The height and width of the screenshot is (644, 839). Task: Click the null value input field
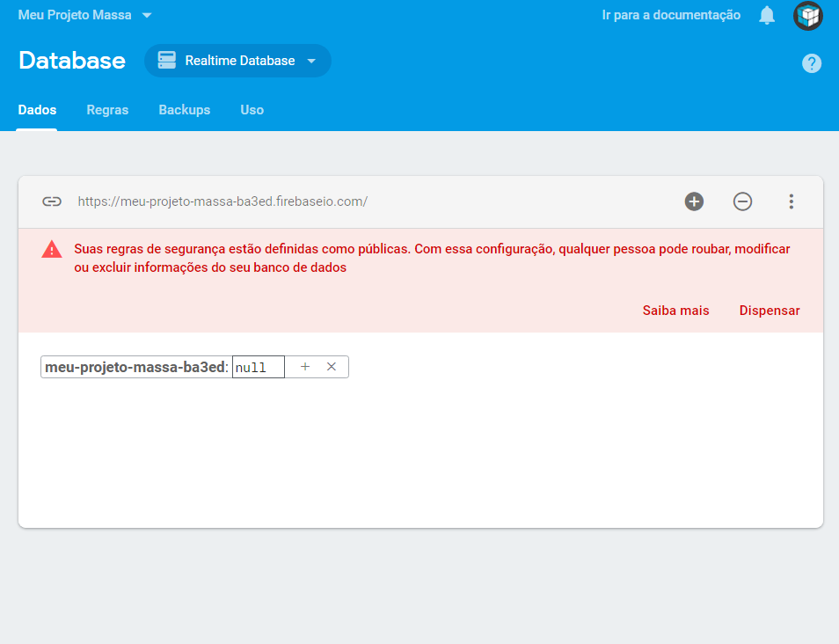259,367
